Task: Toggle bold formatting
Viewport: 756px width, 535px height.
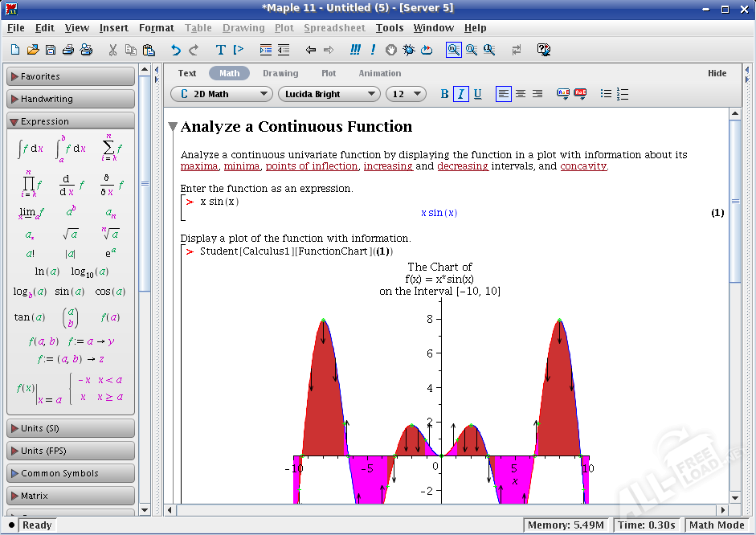Action: pyautogui.click(x=444, y=94)
